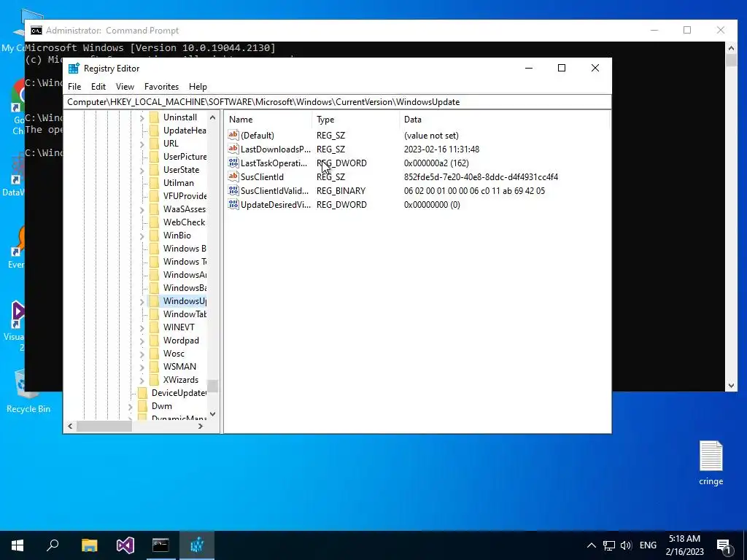
Task: Open the volume control in system tray
Action: point(626,545)
